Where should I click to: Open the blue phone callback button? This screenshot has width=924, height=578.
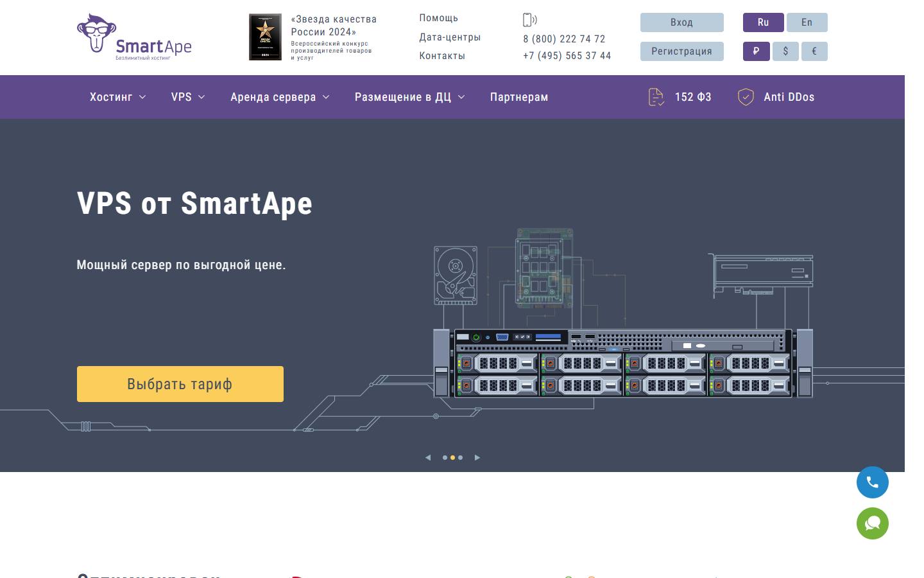point(873,482)
